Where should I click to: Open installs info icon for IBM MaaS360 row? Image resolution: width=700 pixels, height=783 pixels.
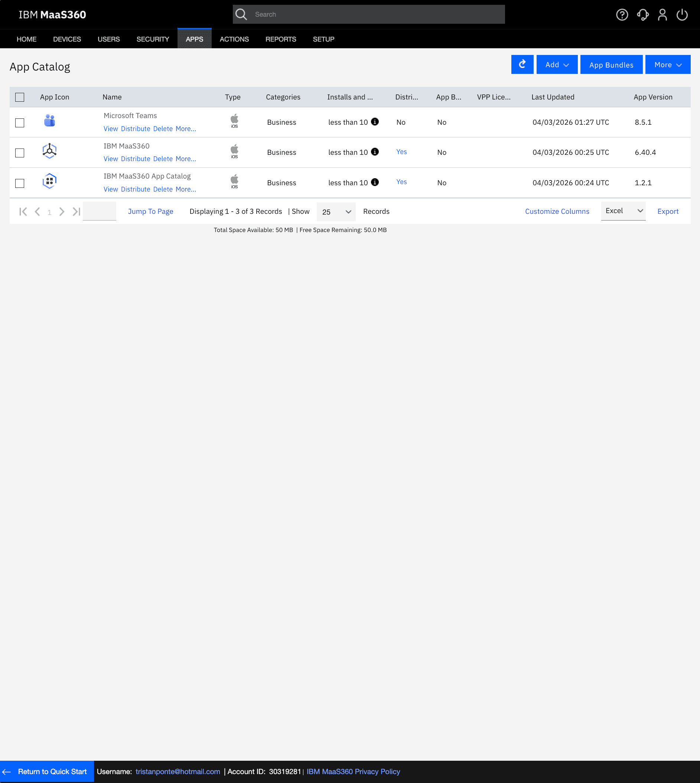375,151
